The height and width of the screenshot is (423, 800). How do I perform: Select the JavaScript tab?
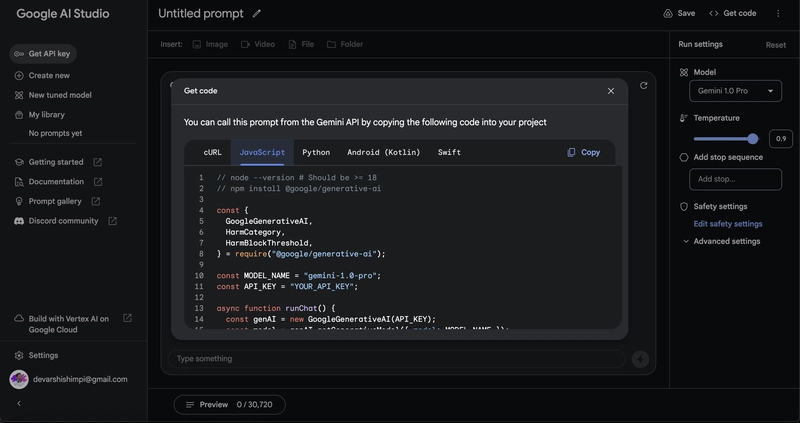[x=262, y=152]
